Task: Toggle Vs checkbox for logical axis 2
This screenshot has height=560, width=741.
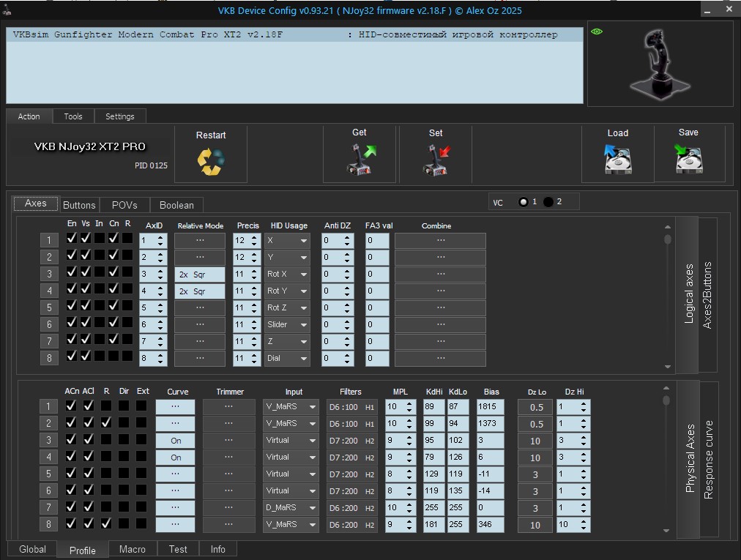Action: (86, 255)
